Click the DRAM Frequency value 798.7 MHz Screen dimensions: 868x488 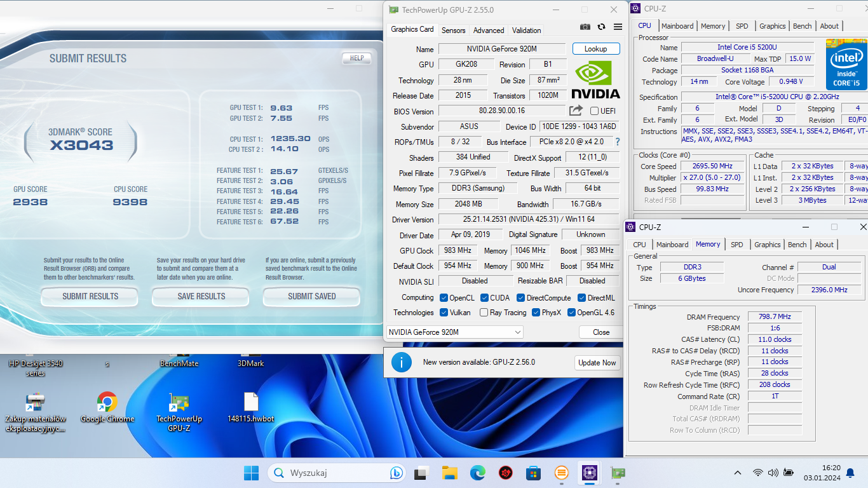pos(775,316)
